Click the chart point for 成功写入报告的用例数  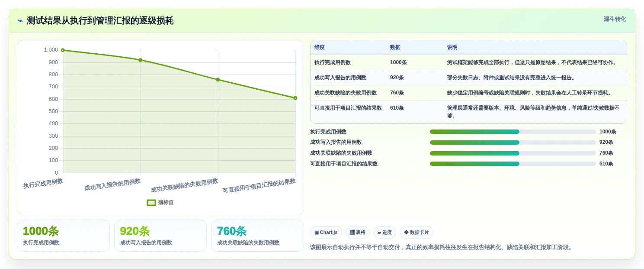(140, 60)
